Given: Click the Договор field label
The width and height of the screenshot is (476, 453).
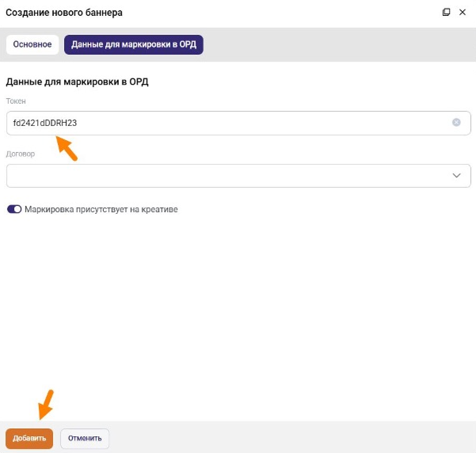Looking at the screenshot, I should 20,154.
